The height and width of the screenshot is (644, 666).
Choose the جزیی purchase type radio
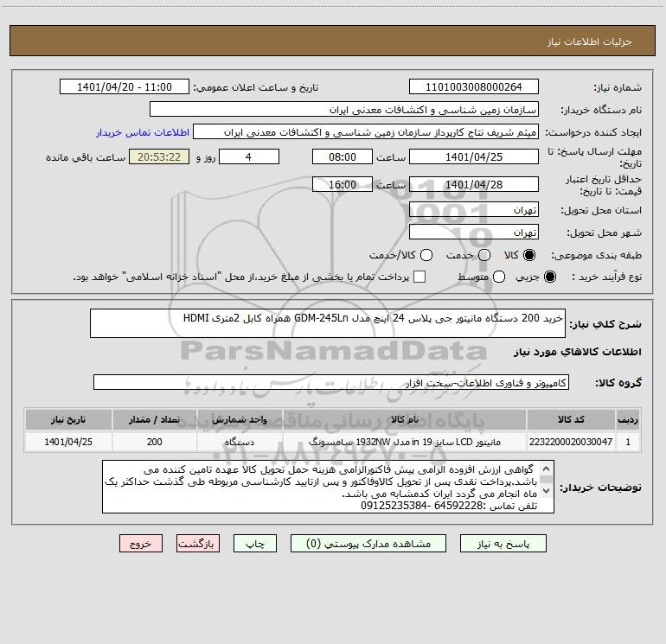549,277
